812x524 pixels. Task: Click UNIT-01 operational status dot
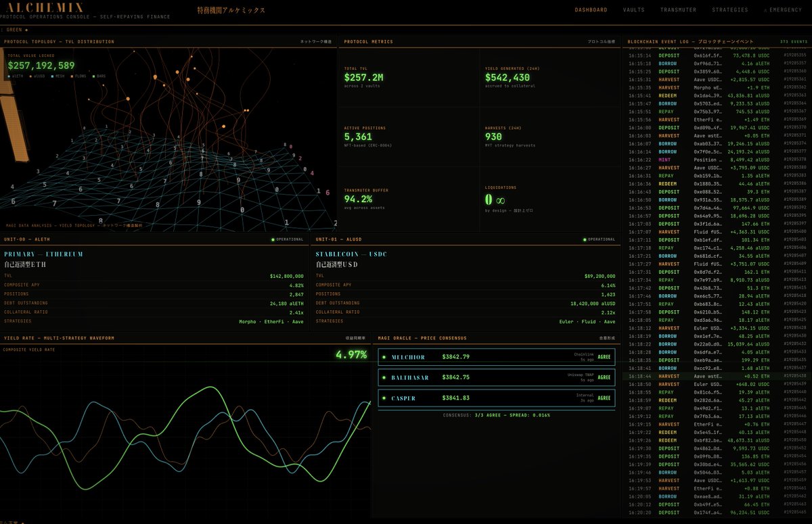tap(584, 239)
